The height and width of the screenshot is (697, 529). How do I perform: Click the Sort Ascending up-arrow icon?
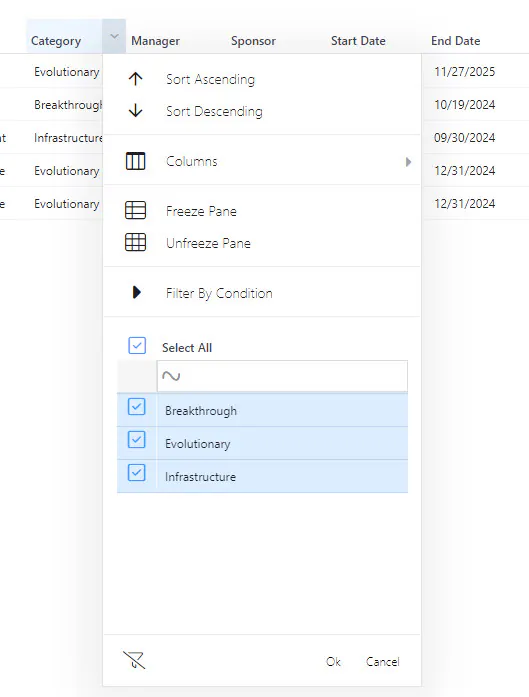tap(136, 79)
